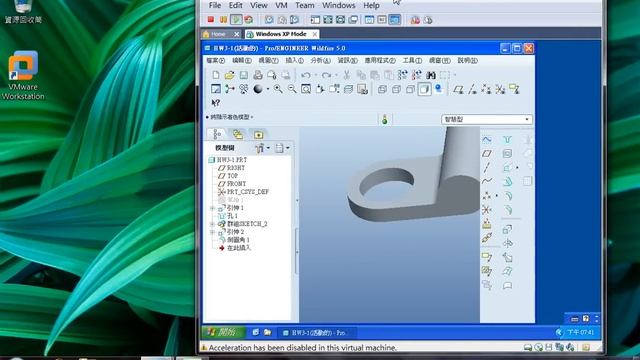Select the Coordinate System tool in right toolbar
This screenshot has height=360, width=640.
[x=487, y=210]
